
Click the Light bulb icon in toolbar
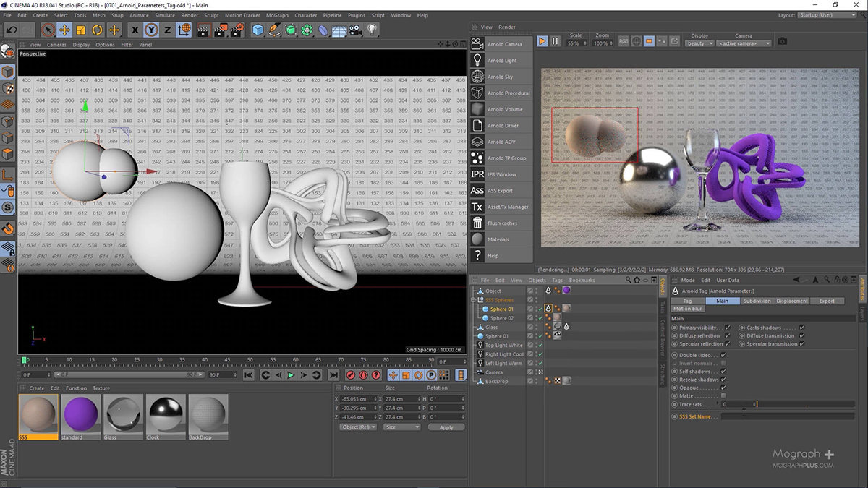[x=373, y=30]
